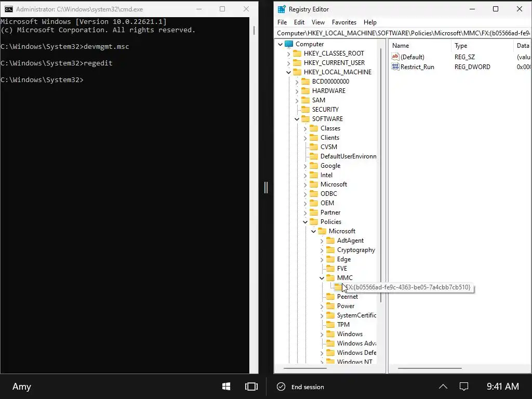Select the HKEY_CLASSES_ROOT folder icon
The width and height of the screenshot is (532, 399).
(297, 54)
